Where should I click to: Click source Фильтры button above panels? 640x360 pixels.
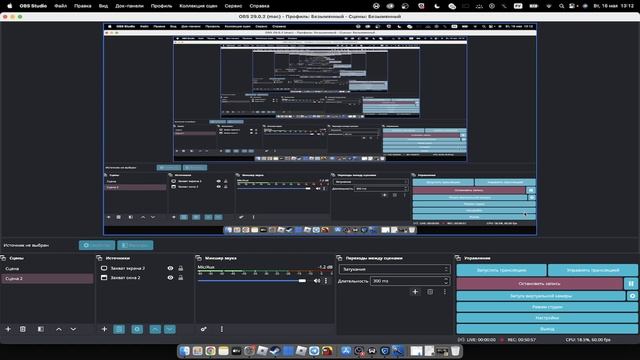[x=136, y=245]
